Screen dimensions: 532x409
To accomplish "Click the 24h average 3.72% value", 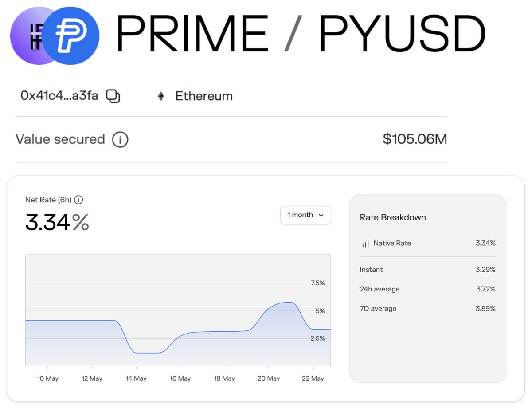I will tap(485, 289).
